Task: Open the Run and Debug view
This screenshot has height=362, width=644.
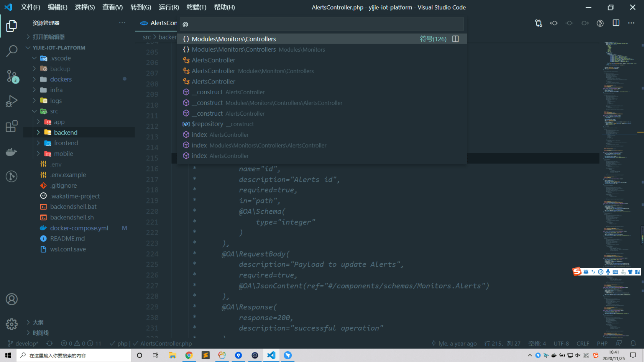Action: pos(11,101)
